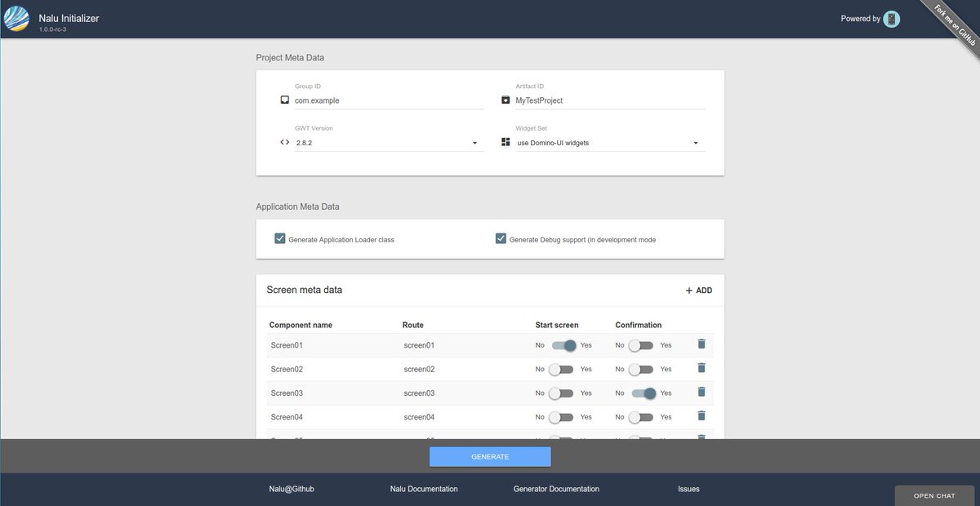Click the Screen02 component name cell
This screenshot has width=980, height=506.
click(x=287, y=369)
